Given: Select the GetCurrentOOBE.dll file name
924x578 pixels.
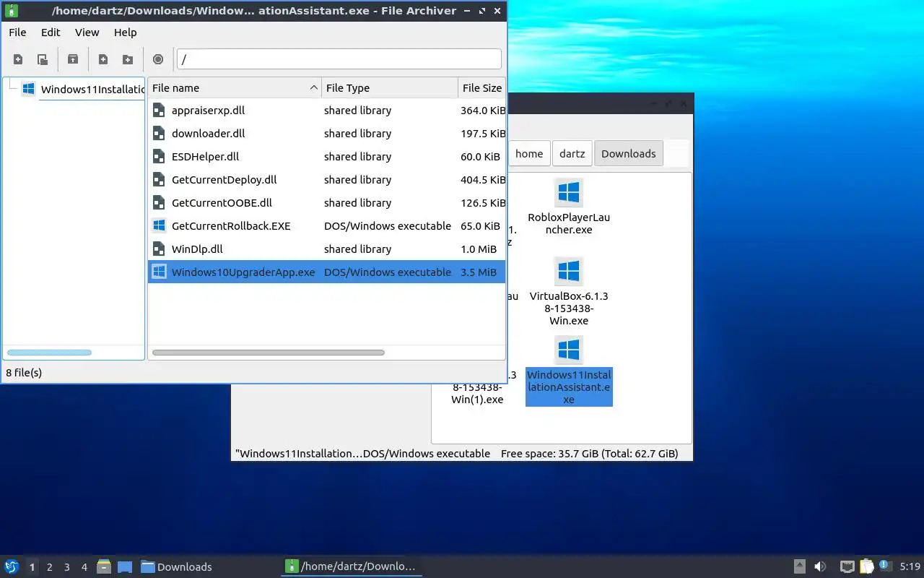Looking at the screenshot, I should click(x=222, y=203).
